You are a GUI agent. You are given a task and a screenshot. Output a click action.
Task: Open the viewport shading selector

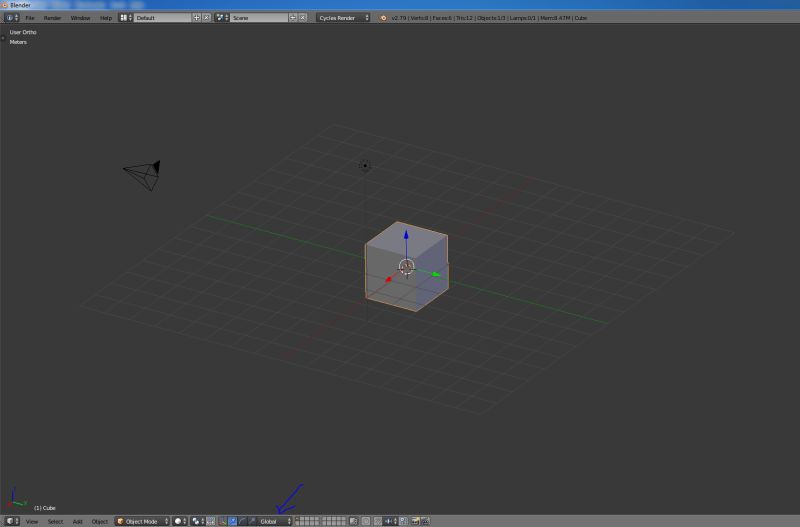[180, 521]
